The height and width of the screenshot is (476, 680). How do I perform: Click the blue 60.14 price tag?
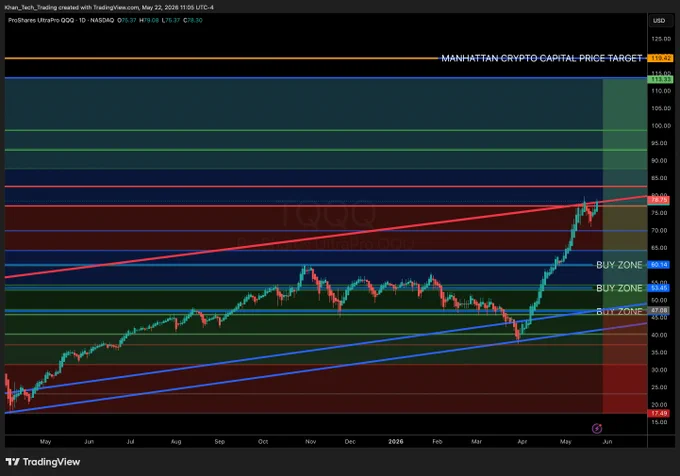[x=659, y=264]
